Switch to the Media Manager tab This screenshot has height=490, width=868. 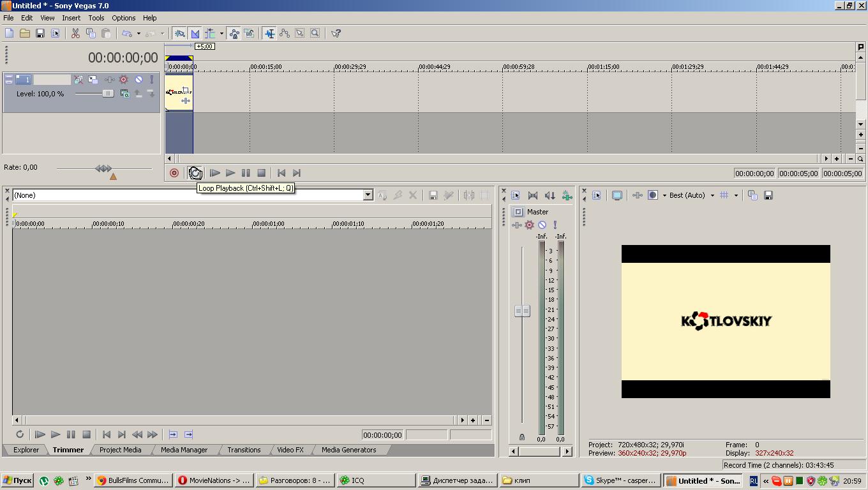click(x=184, y=450)
